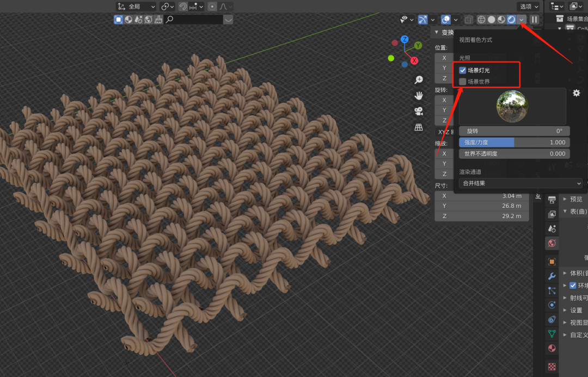The width and height of the screenshot is (588, 377).
Task: Switch to material preview shading mode
Action: coord(501,20)
